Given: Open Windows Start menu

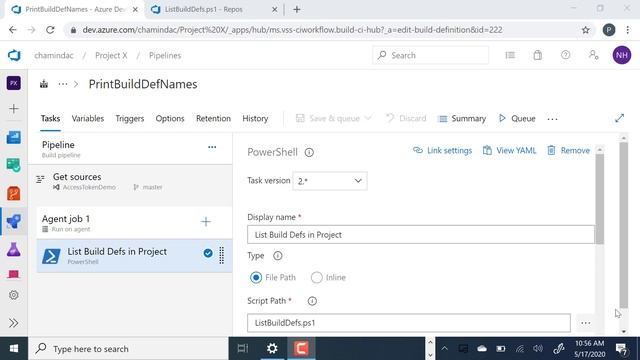Looking at the screenshot, I should pyautogui.click(x=13, y=349).
